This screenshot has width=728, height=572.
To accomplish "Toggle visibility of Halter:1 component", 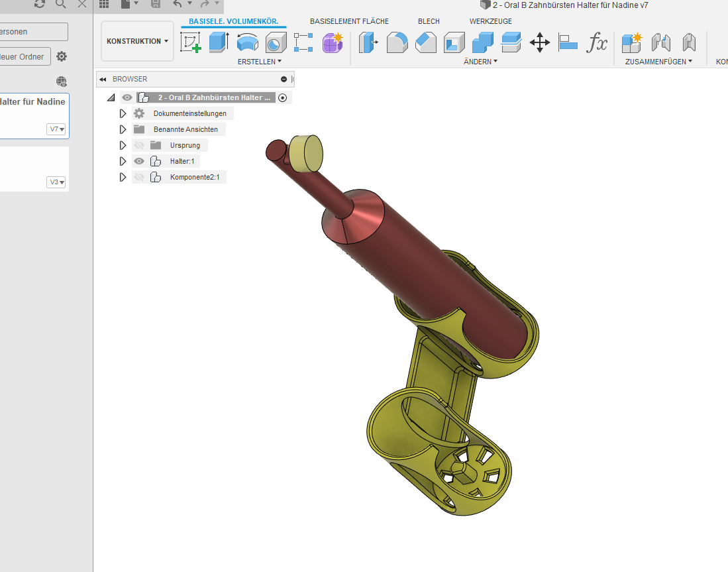I will coord(139,161).
